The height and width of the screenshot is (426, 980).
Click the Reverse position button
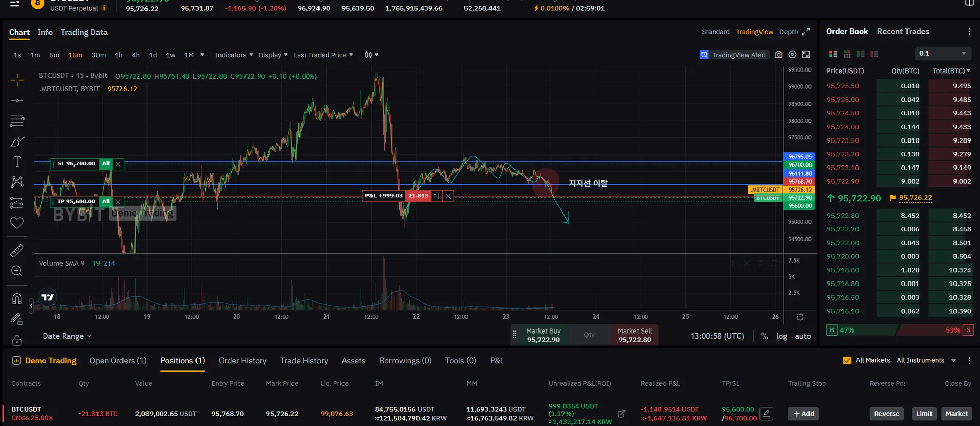(x=887, y=414)
